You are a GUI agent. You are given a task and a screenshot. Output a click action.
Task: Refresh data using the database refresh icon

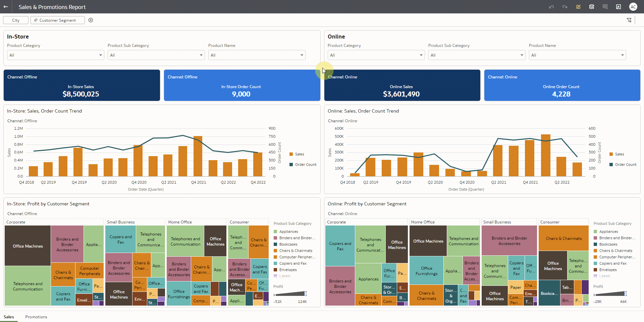[592, 7]
